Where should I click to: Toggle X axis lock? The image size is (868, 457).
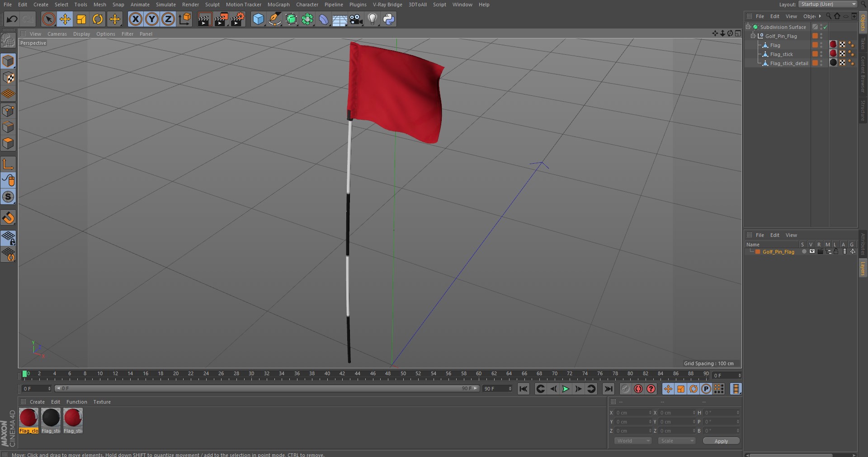(135, 19)
